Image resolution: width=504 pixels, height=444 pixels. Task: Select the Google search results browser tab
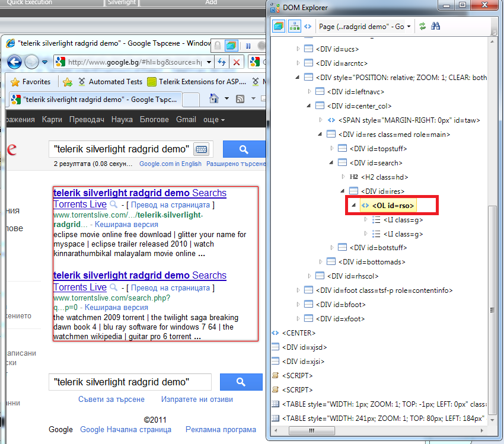[95, 100]
